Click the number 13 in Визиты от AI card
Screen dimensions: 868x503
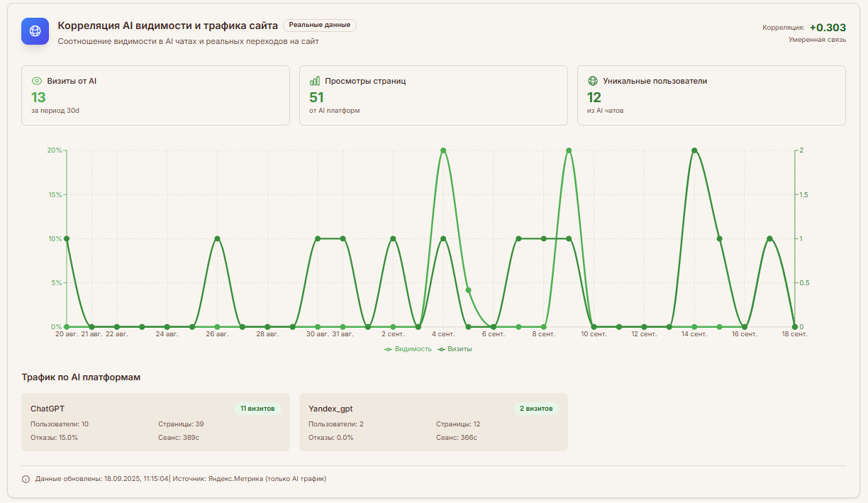coord(38,97)
